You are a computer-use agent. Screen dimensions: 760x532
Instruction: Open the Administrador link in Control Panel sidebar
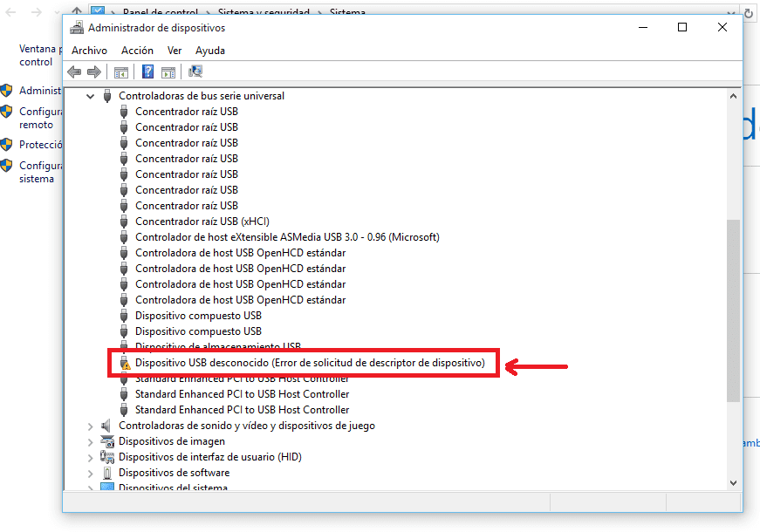point(40,91)
